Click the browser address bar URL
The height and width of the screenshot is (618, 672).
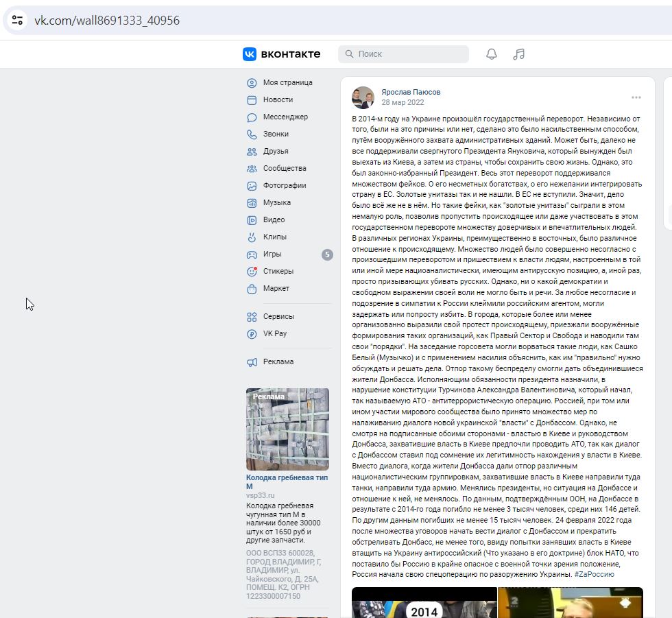pyautogui.click(x=107, y=20)
